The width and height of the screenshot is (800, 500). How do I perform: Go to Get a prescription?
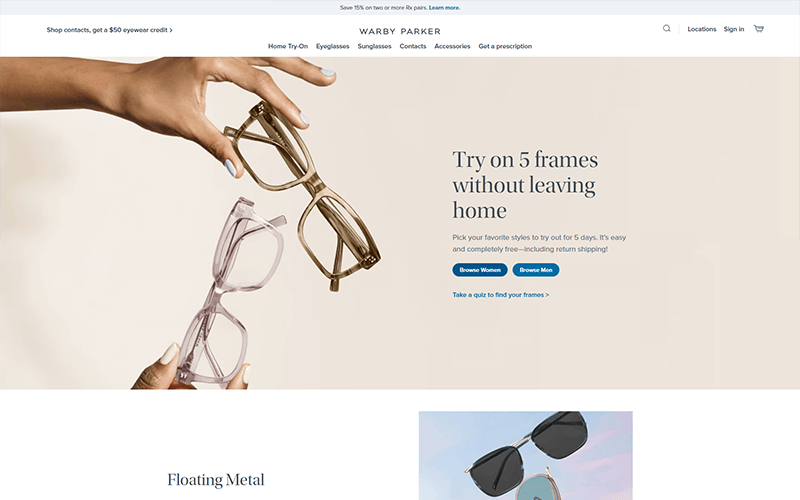(x=505, y=46)
